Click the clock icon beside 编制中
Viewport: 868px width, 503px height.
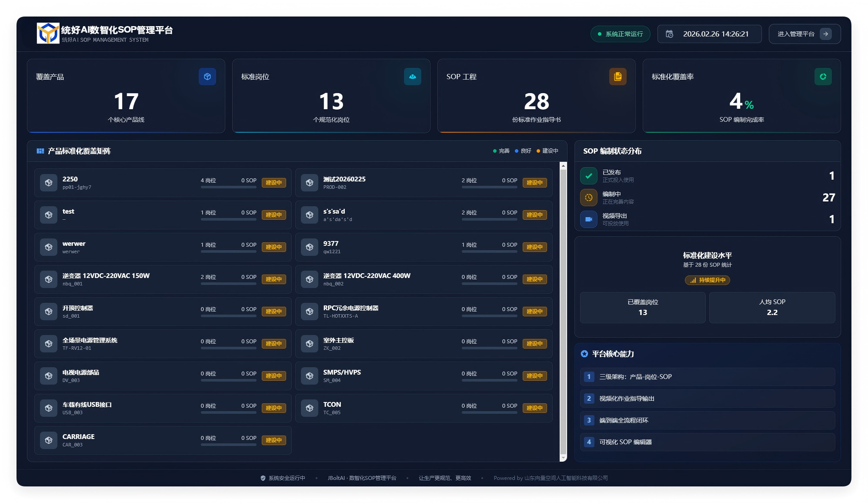pos(589,198)
